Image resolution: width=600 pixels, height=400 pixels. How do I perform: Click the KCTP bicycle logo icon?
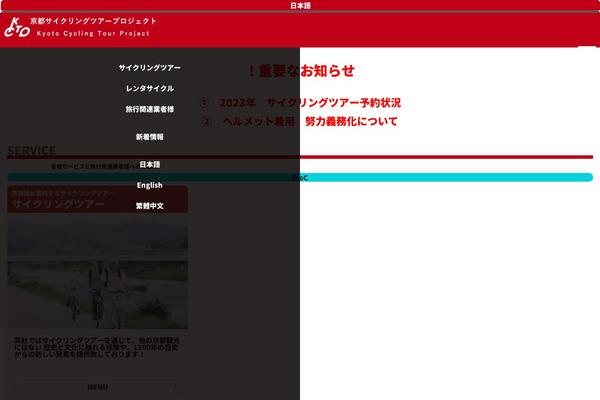coord(17,28)
